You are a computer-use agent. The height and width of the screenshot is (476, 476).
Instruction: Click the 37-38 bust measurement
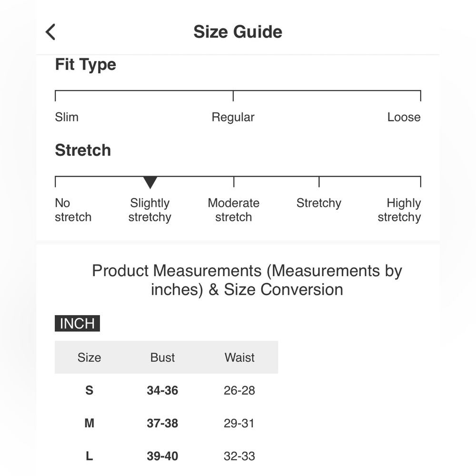pyautogui.click(x=162, y=423)
